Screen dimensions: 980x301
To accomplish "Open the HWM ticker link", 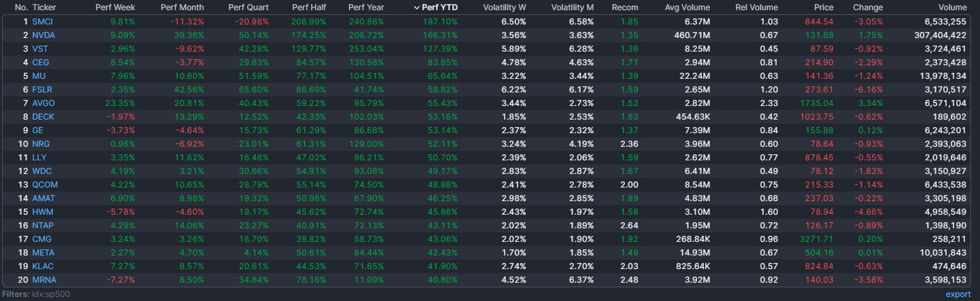I will 41,212.
